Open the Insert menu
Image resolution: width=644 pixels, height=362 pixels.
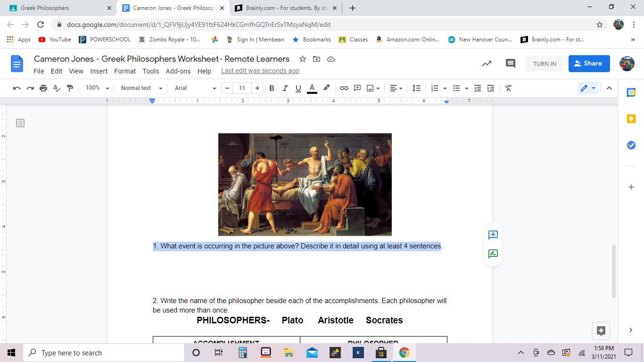tap(99, 71)
